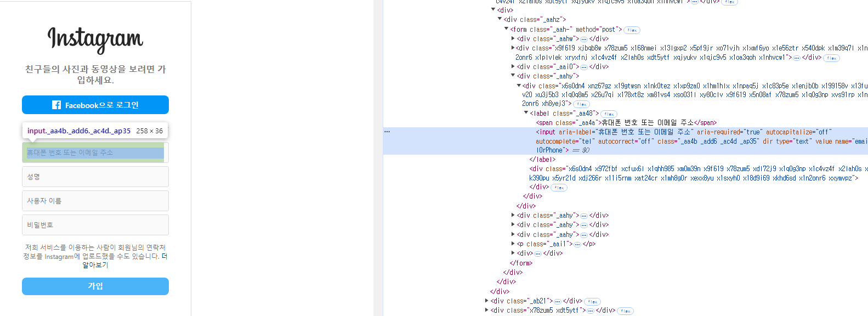Click the Facebook icon in login button

pyautogui.click(x=56, y=105)
